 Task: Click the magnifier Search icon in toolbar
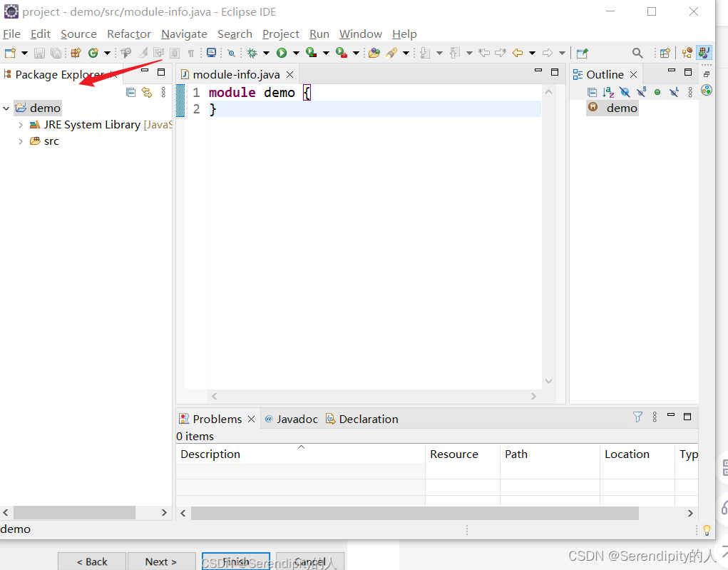pos(637,53)
